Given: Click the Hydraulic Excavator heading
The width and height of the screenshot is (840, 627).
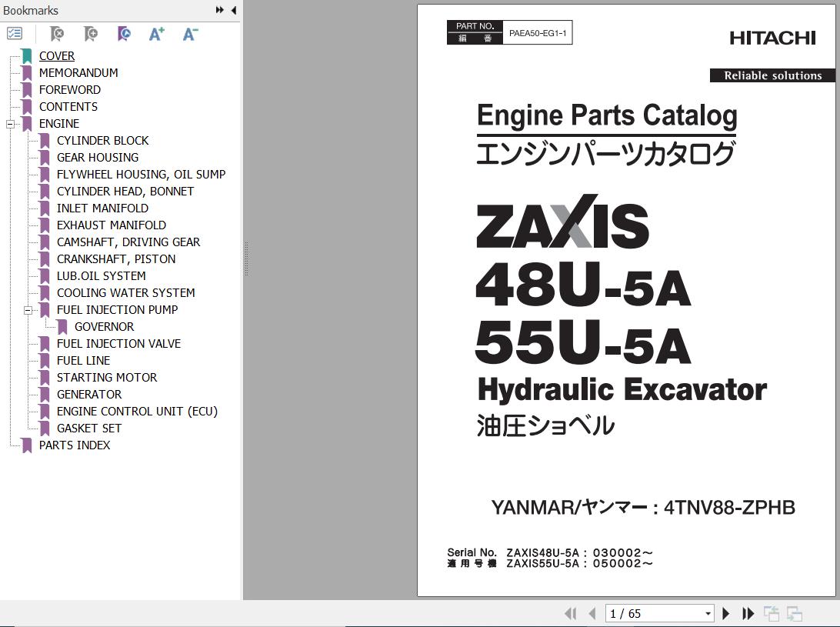Looking at the screenshot, I should [622, 390].
